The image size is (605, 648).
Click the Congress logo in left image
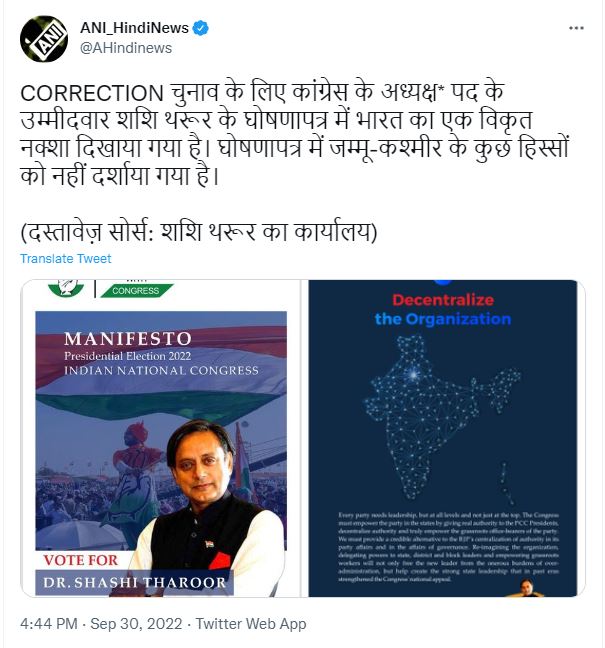(66, 288)
